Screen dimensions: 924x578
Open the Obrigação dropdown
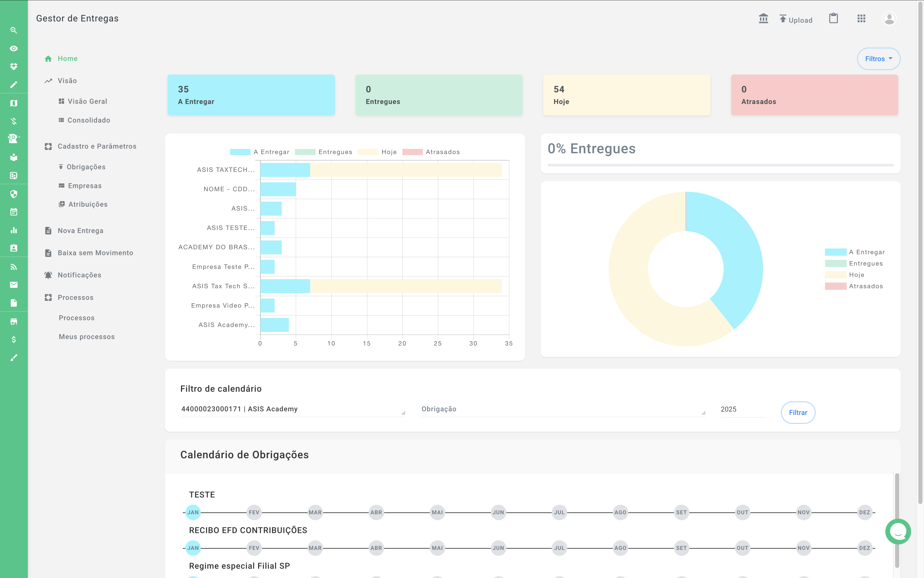point(563,409)
